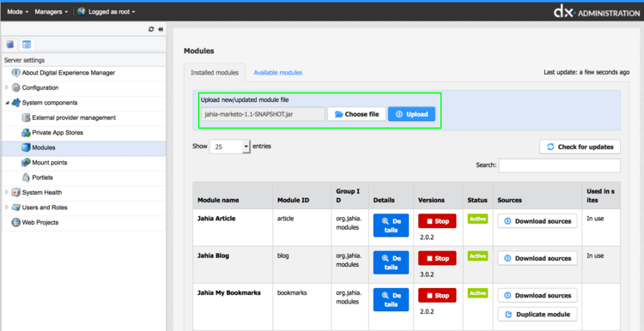Click the Users and Roles icon
644x331 pixels.
(16, 208)
